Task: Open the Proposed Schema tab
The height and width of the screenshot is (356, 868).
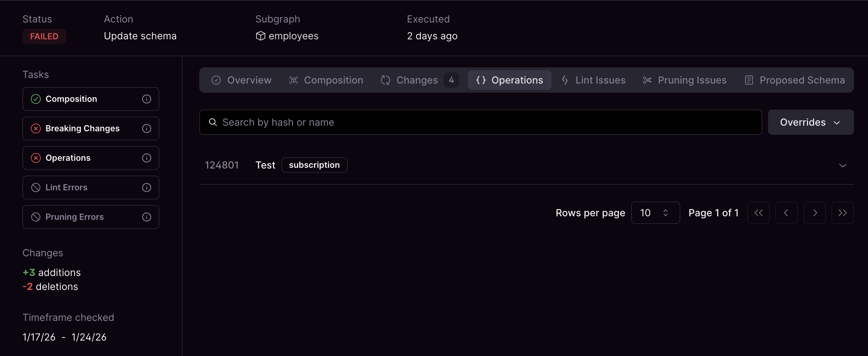Action: point(795,80)
